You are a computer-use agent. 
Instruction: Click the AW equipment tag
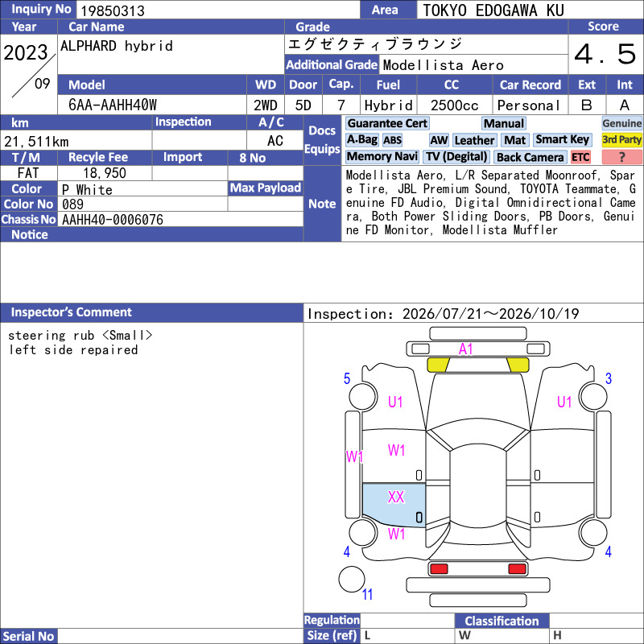click(x=439, y=140)
